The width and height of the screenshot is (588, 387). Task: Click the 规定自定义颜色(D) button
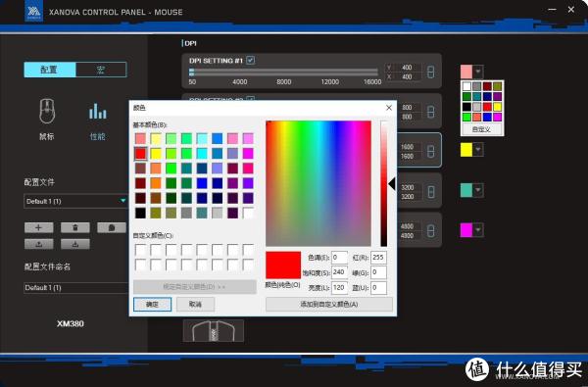195,287
